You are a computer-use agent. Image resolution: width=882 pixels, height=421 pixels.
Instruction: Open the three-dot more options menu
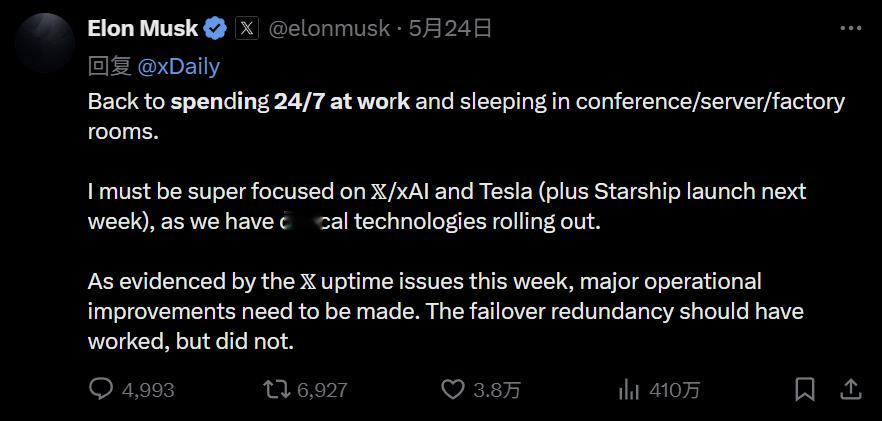tap(850, 28)
